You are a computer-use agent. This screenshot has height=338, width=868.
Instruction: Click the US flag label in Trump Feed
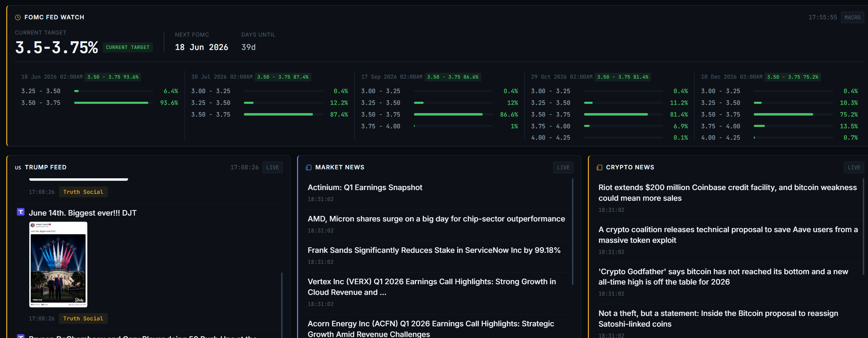18,168
